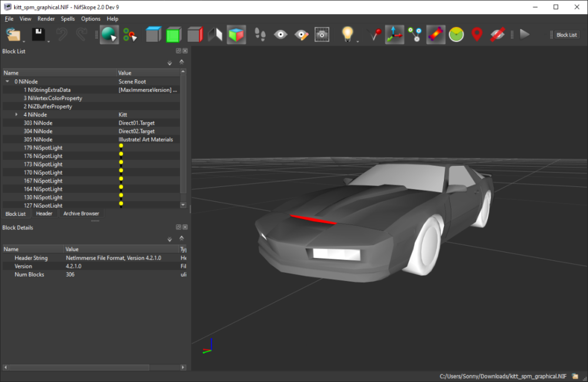Click the Block List toolbar button

pos(566,35)
